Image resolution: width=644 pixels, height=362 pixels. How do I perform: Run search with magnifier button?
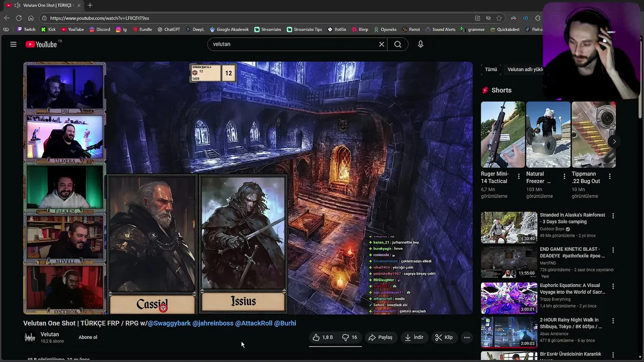click(x=397, y=44)
